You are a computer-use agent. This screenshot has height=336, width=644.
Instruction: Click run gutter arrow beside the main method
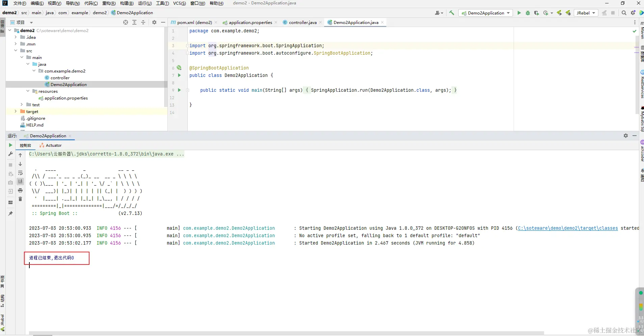point(179,90)
